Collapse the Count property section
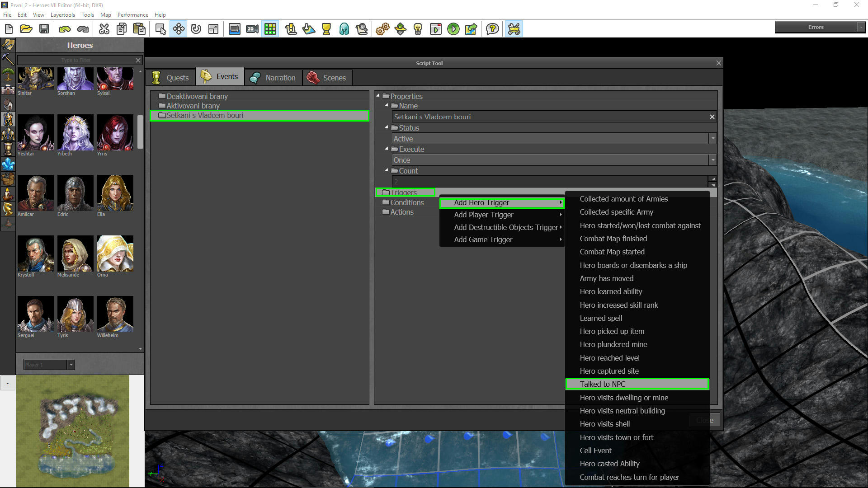 click(x=387, y=170)
